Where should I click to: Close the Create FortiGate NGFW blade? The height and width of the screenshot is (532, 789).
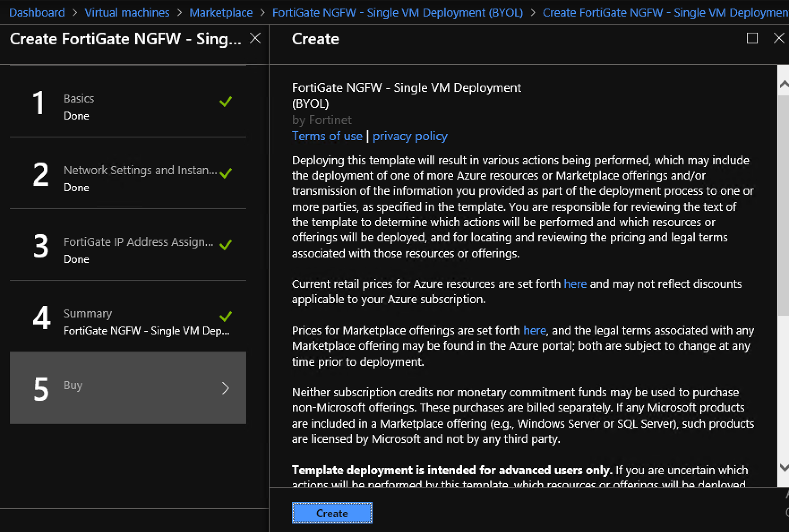(x=255, y=38)
